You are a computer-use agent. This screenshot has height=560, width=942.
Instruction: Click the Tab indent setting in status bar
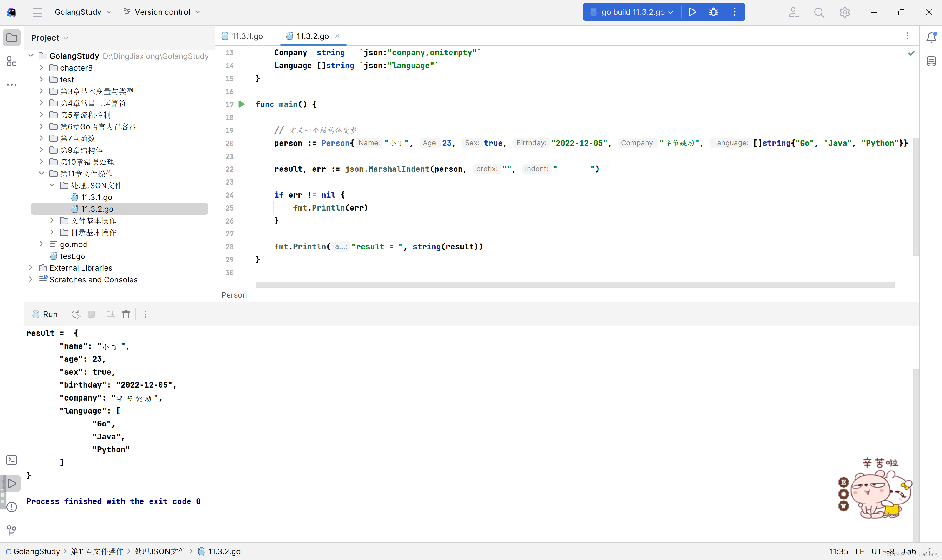point(908,551)
